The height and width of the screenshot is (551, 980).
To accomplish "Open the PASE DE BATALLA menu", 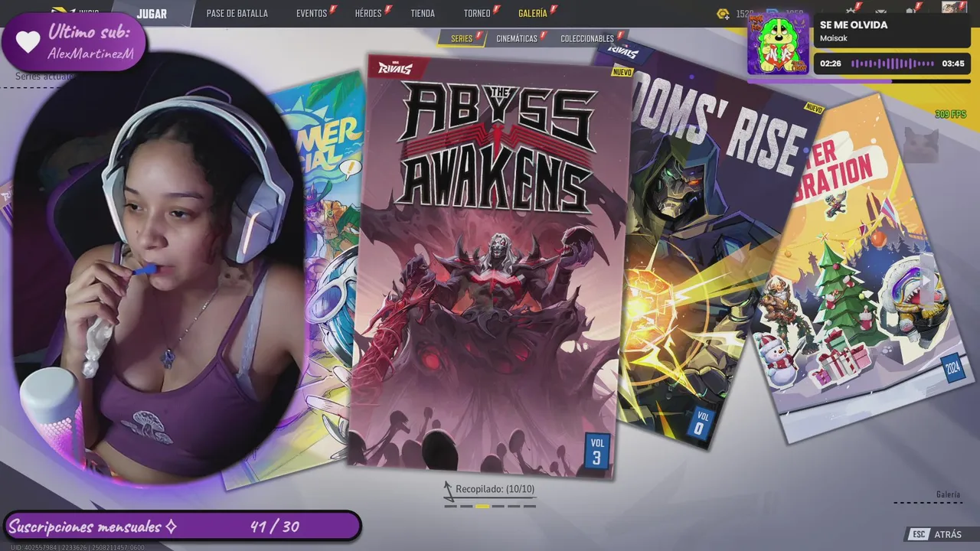I will [237, 14].
